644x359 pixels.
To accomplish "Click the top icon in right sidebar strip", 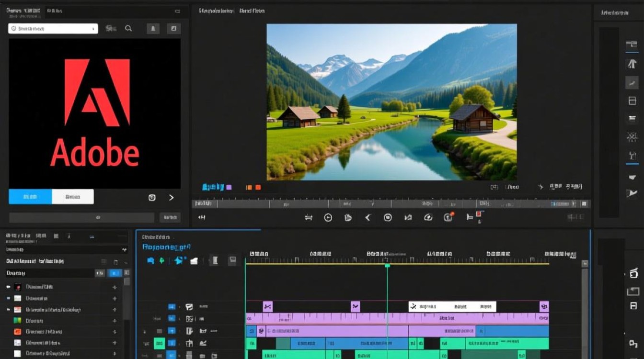I will coord(632,44).
